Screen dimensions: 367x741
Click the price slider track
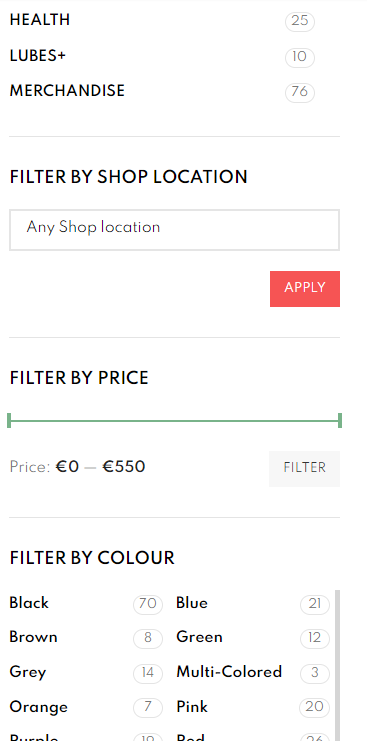174,420
